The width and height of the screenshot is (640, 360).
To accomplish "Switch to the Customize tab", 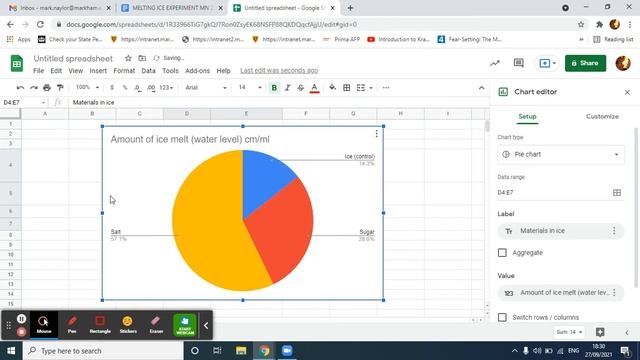I will [602, 116].
